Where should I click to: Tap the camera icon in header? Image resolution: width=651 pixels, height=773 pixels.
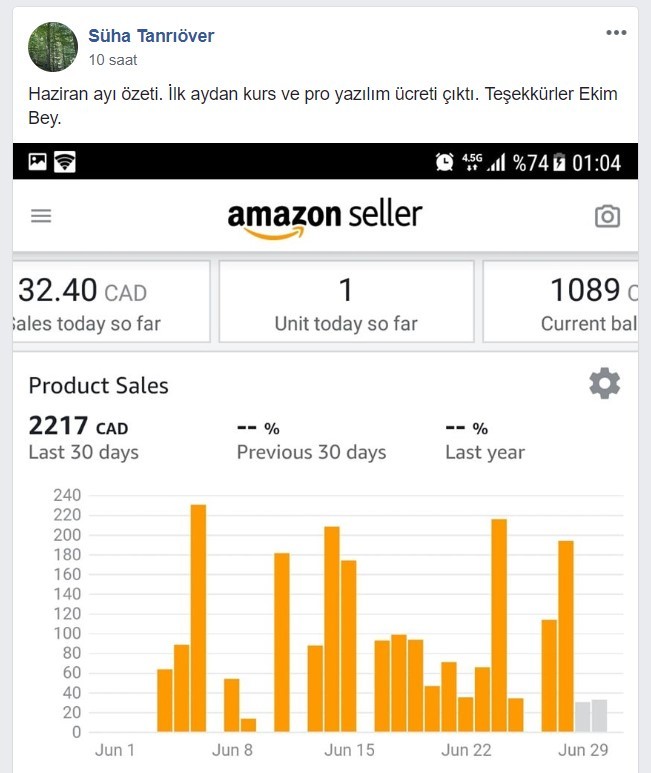(x=607, y=216)
